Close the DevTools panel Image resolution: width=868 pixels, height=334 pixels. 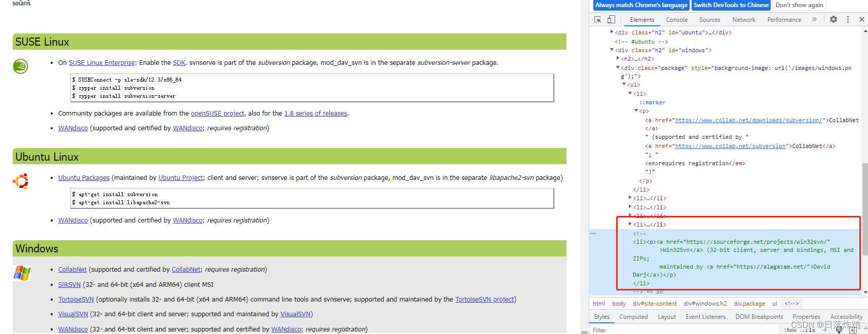tap(861, 19)
